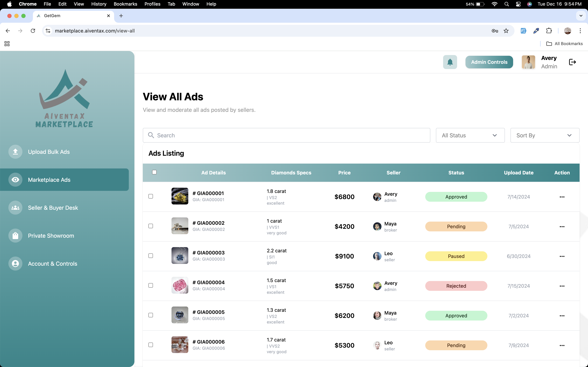Open the Bookmarks menu

(125, 4)
